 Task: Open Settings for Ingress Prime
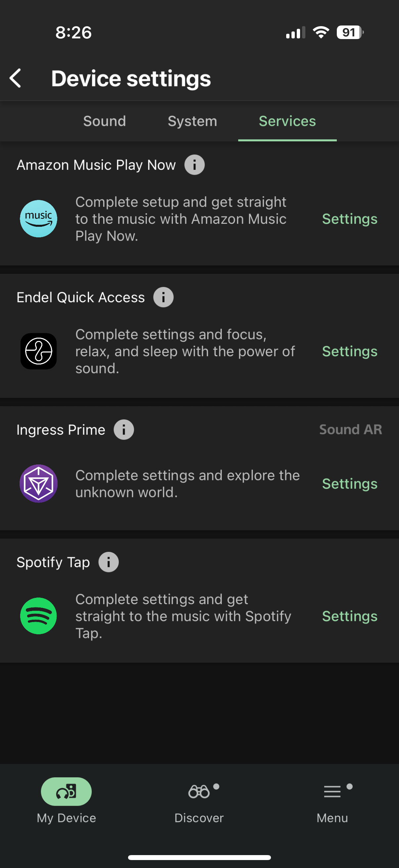tap(349, 484)
